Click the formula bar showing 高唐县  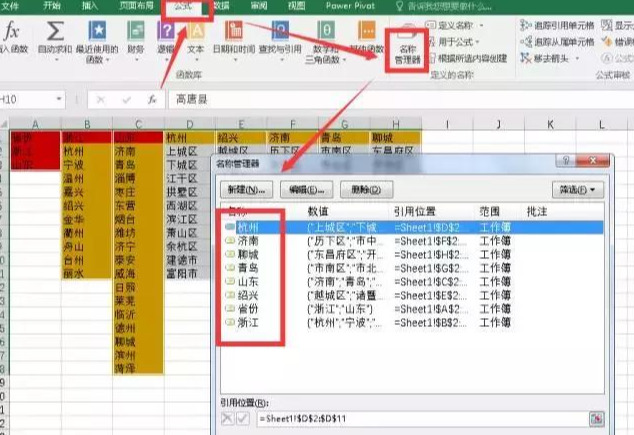coord(400,99)
